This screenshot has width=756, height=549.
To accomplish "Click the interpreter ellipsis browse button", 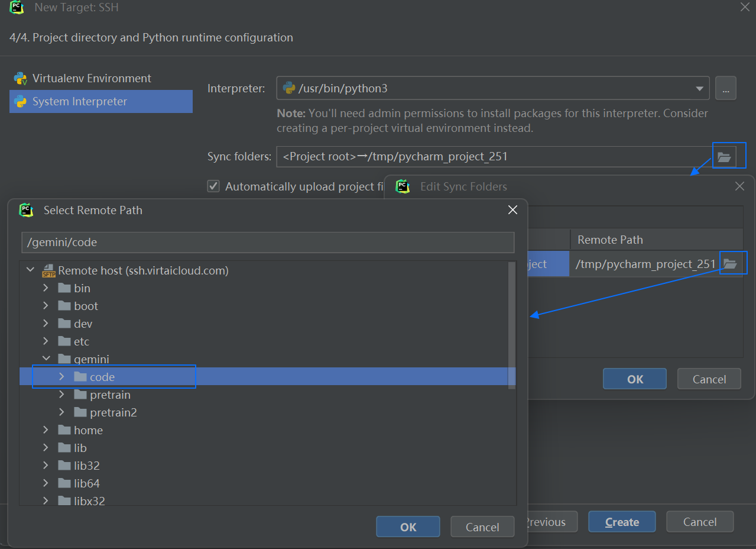I will 725,89.
